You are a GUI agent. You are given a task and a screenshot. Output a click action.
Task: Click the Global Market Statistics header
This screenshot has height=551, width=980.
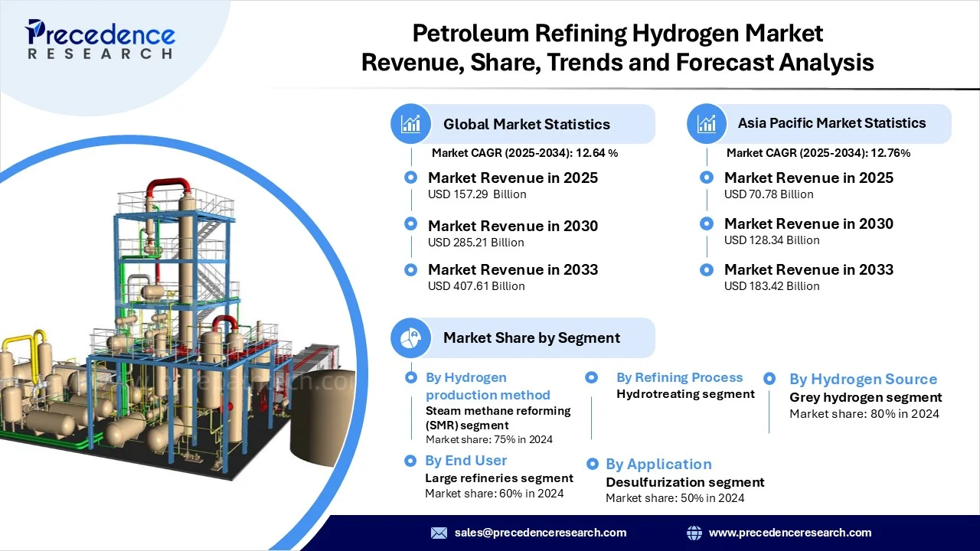tap(527, 124)
